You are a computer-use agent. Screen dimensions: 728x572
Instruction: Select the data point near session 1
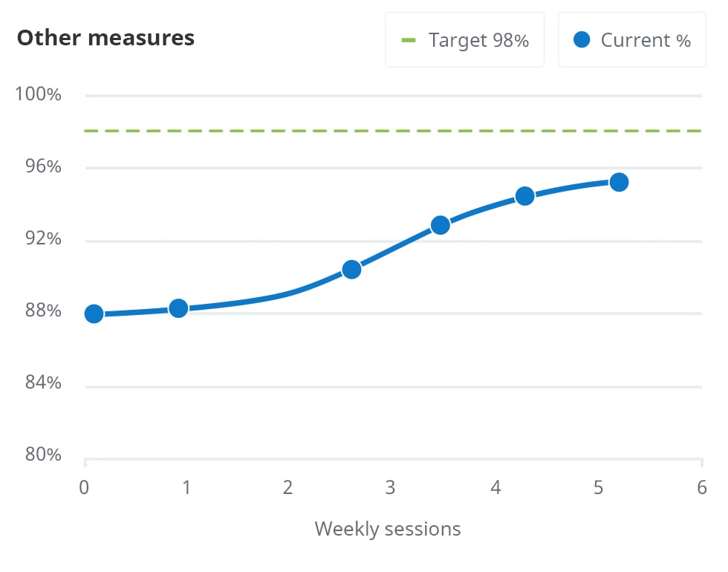[178, 308]
